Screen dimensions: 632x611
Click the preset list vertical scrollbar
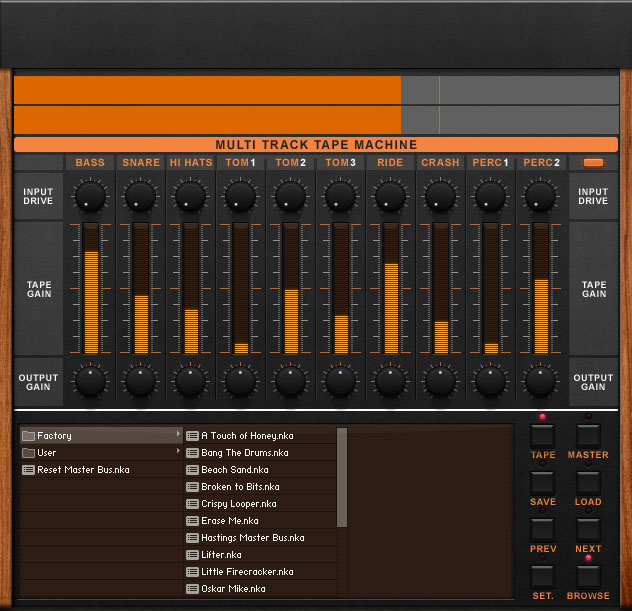[342, 477]
